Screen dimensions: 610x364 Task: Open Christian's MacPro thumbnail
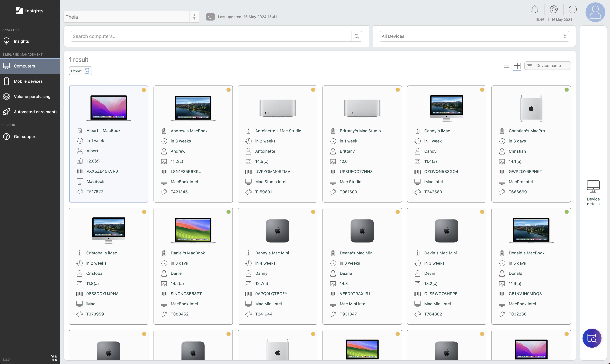coord(531,108)
